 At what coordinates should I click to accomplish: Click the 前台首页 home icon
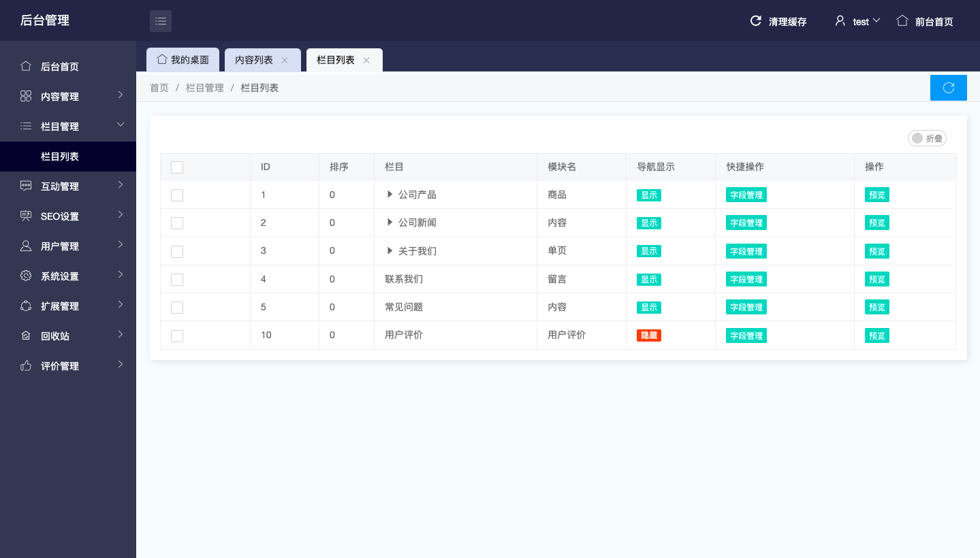(x=902, y=21)
